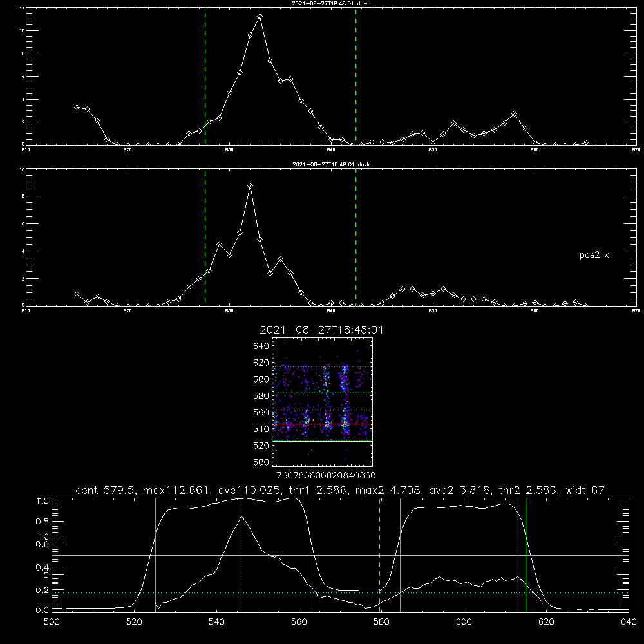The image size is (644, 644).
Task: Click the red dotted vertical line near 546
Action: (x=241, y=555)
